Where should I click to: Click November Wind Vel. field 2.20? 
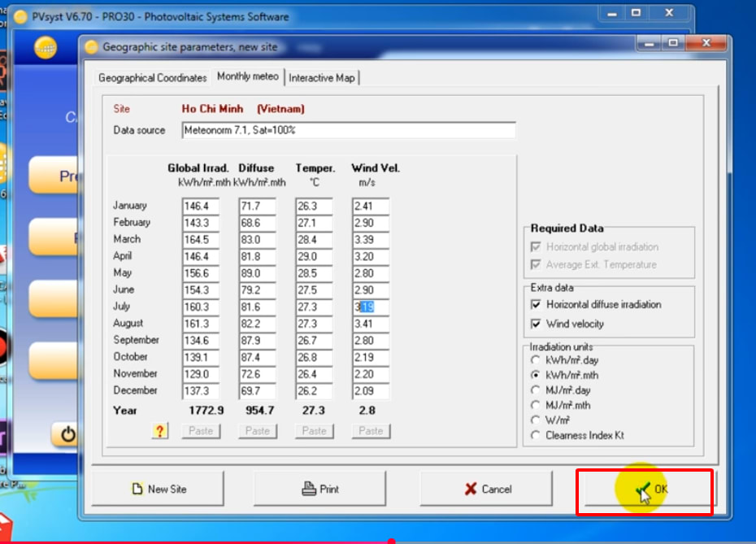pyautogui.click(x=371, y=374)
